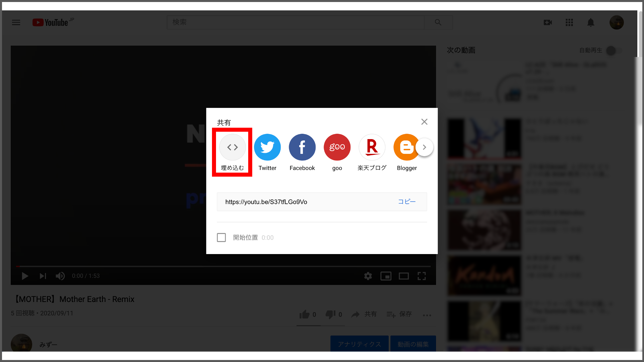
Task: Click the 共有 share button below video
Action: (x=364, y=314)
